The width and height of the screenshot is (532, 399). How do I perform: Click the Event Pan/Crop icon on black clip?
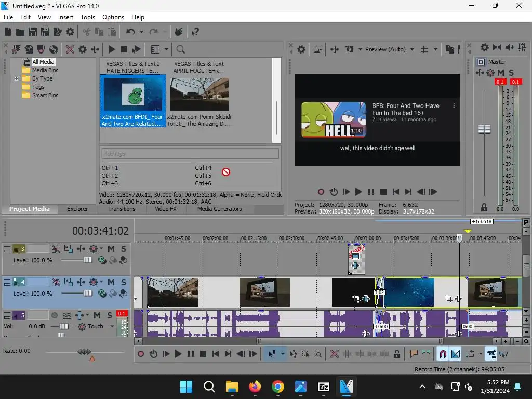coord(356,299)
